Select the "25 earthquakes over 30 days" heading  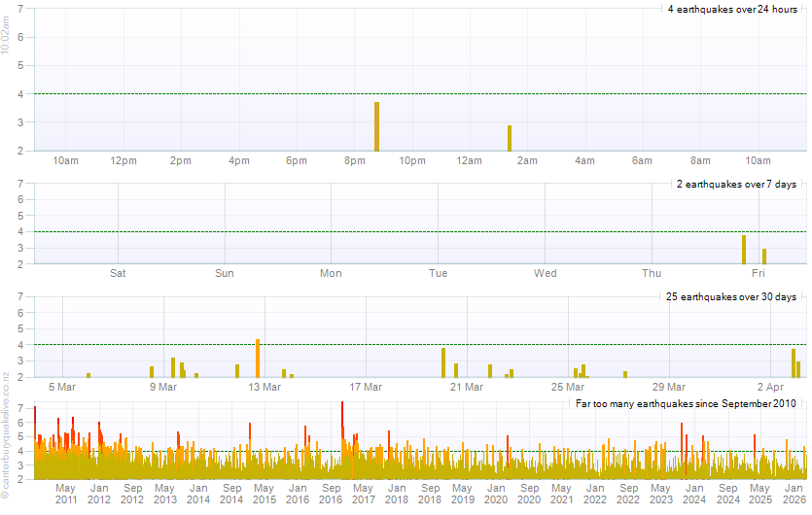(731, 296)
